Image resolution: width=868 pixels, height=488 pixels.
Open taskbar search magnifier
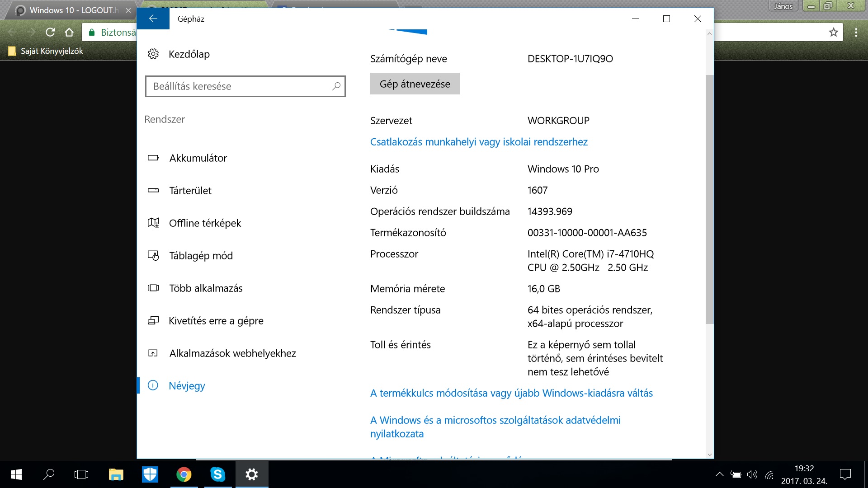click(49, 474)
